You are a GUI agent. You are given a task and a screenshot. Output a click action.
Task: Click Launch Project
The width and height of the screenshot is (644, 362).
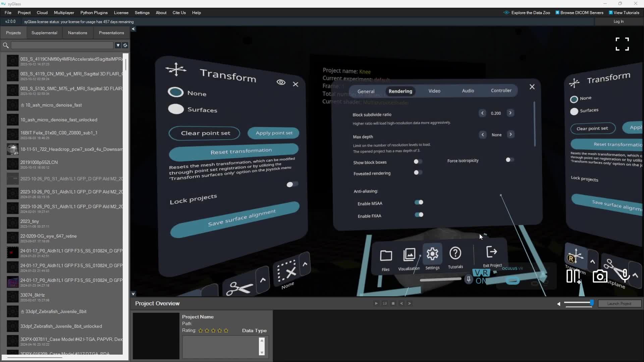[620, 303]
